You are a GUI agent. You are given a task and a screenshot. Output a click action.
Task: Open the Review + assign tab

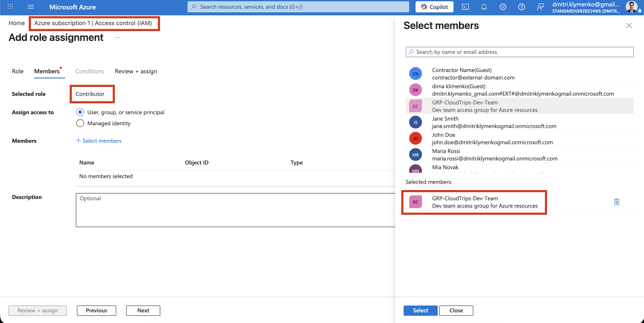[136, 71]
